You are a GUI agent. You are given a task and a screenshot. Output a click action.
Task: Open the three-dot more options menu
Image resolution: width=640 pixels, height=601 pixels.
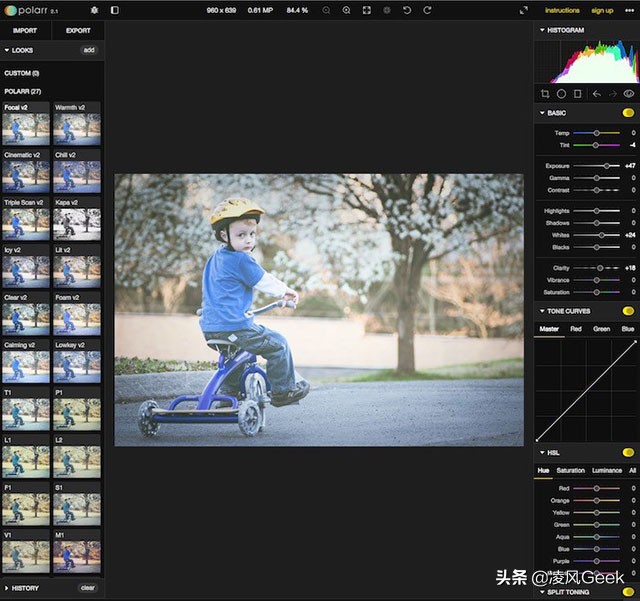click(x=629, y=10)
